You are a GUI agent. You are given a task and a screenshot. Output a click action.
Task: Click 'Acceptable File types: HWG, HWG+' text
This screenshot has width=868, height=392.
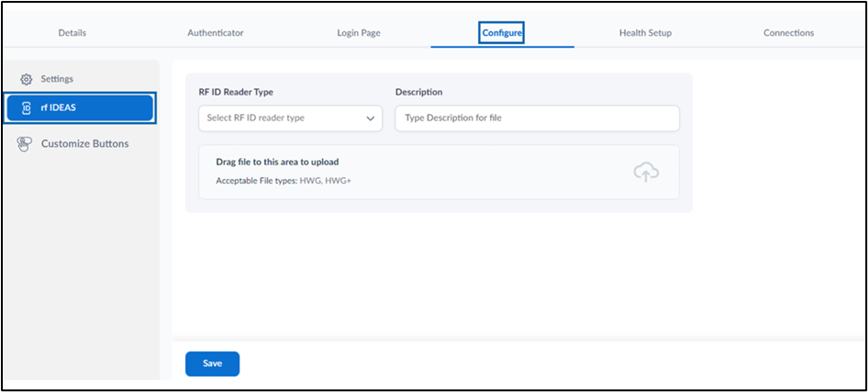click(284, 181)
